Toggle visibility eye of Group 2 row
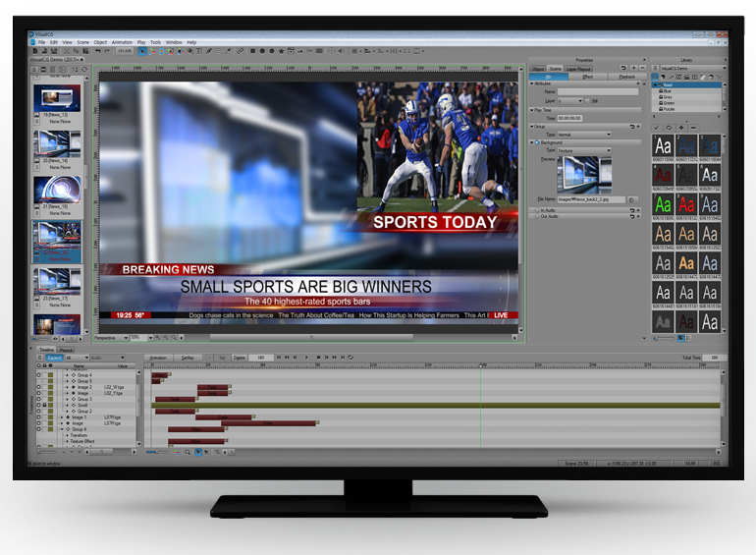The height and width of the screenshot is (555, 756). pos(38,412)
